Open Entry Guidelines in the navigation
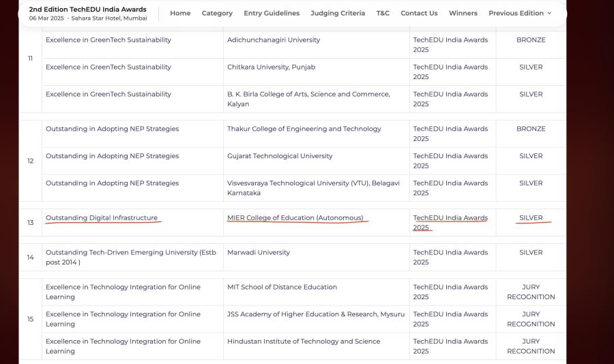Viewport: 614px width, 364px height. pyautogui.click(x=272, y=14)
